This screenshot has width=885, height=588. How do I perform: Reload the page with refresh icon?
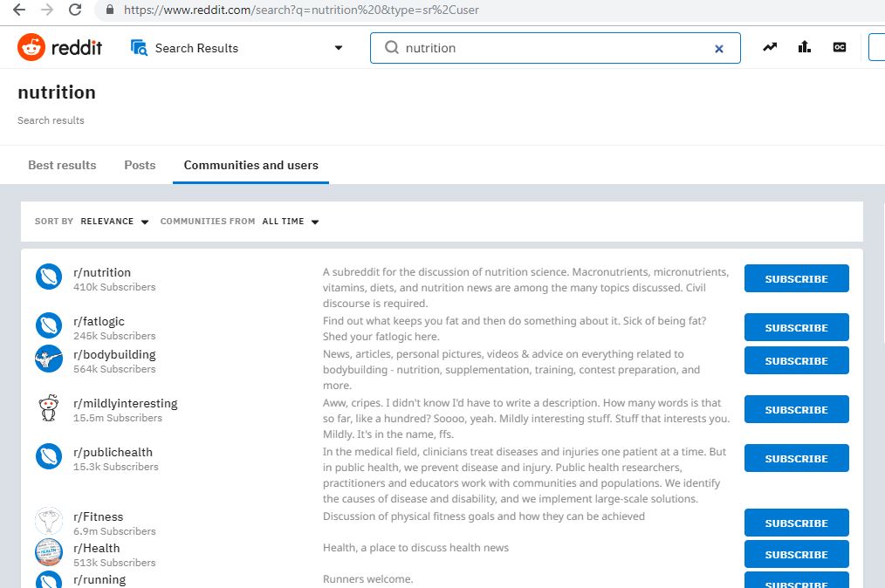coord(74,10)
